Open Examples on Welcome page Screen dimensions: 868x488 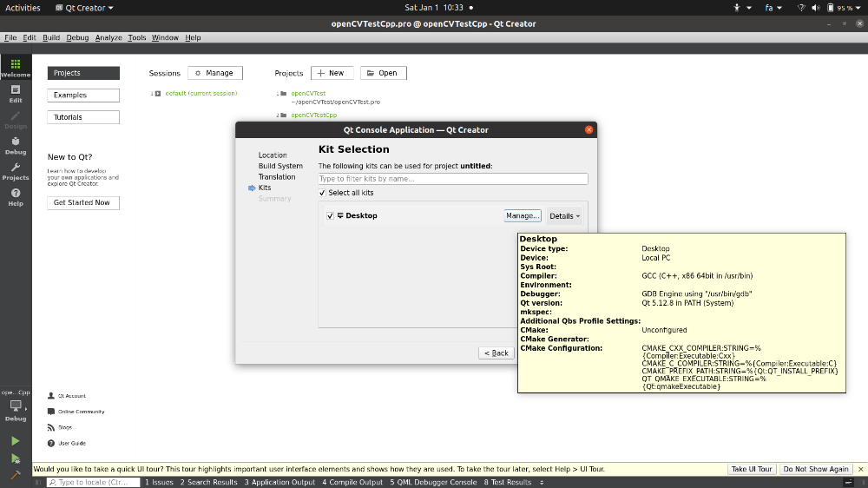pyautogui.click(x=83, y=96)
